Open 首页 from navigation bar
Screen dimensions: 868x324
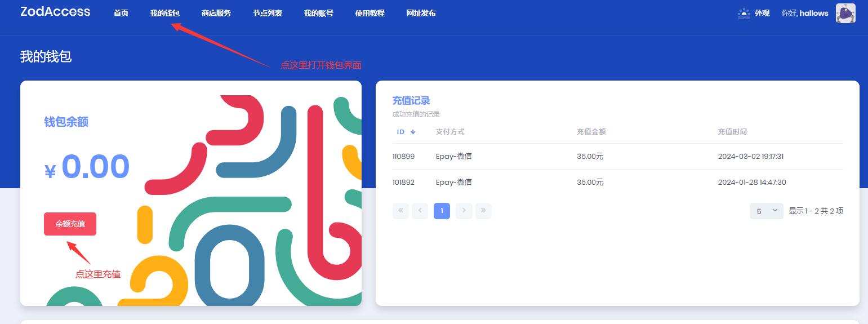tap(121, 13)
